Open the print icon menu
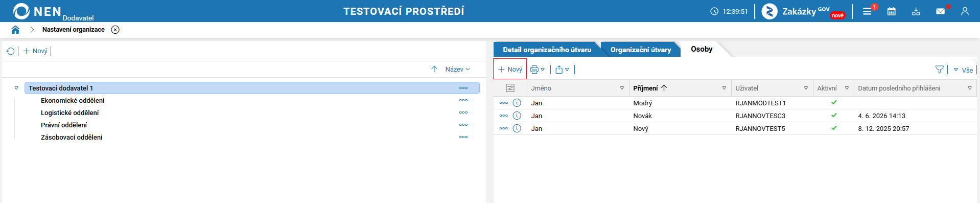The height and width of the screenshot is (203, 980). tap(538, 70)
